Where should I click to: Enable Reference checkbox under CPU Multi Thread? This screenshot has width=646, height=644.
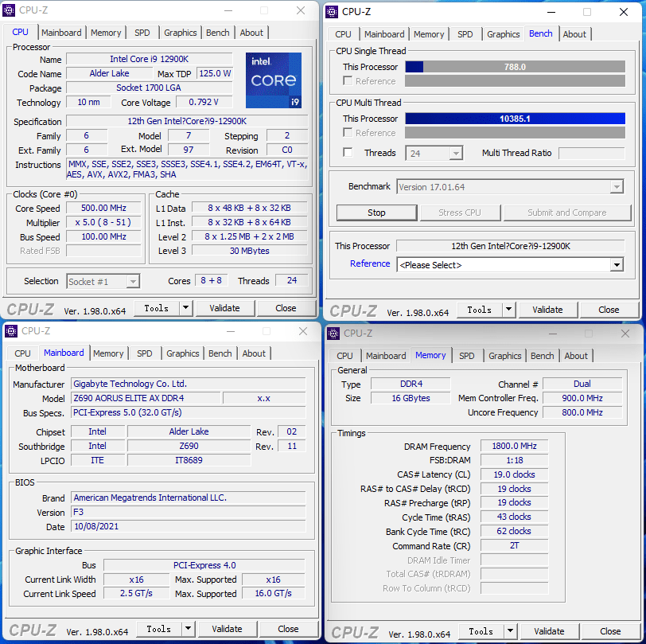click(348, 132)
